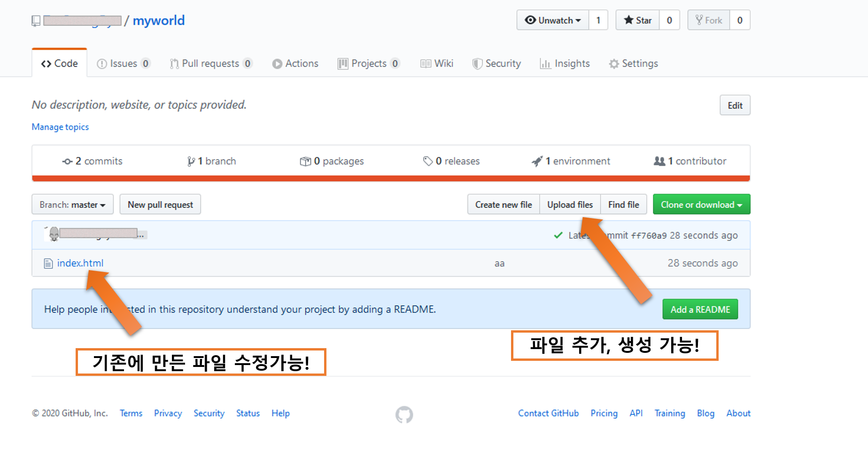
Task: Click the New pull request button
Action: pyautogui.click(x=160, y=204)
